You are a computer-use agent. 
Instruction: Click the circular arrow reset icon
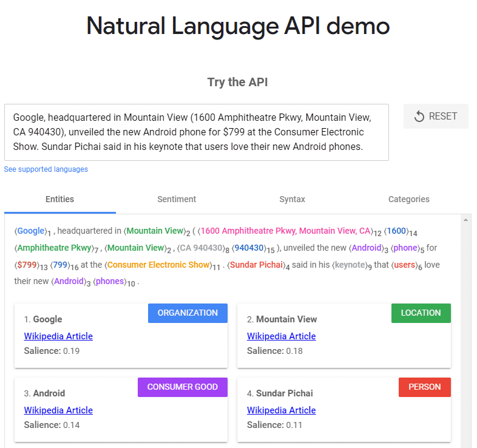tap(419, 117)
